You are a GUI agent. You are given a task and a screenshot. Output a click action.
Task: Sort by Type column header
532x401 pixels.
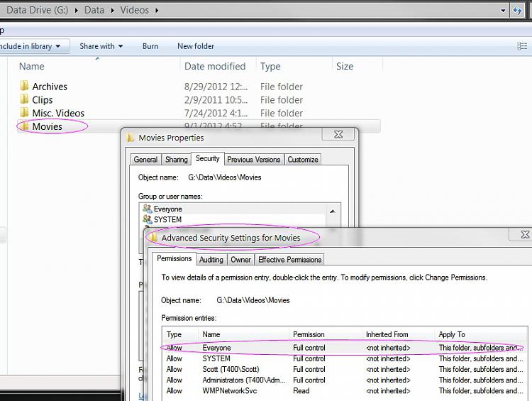click(x=270, y=66)
